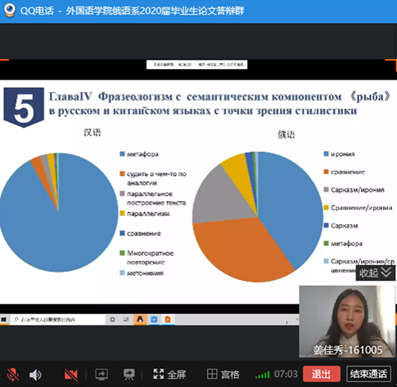
Task: Collapse video panel via 收起 chevron
Action: pos(375,273)
